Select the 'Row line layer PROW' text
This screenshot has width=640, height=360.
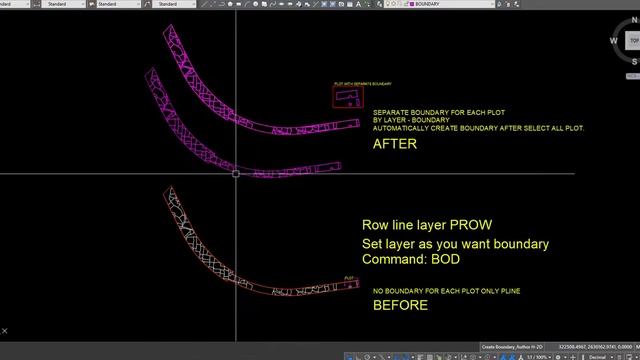427,225
